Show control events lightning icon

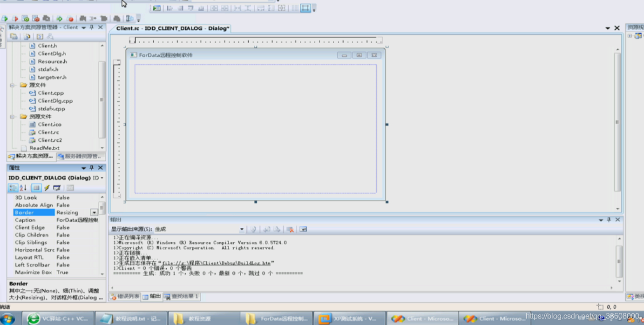pyautogui.click(x=47, y=188)
